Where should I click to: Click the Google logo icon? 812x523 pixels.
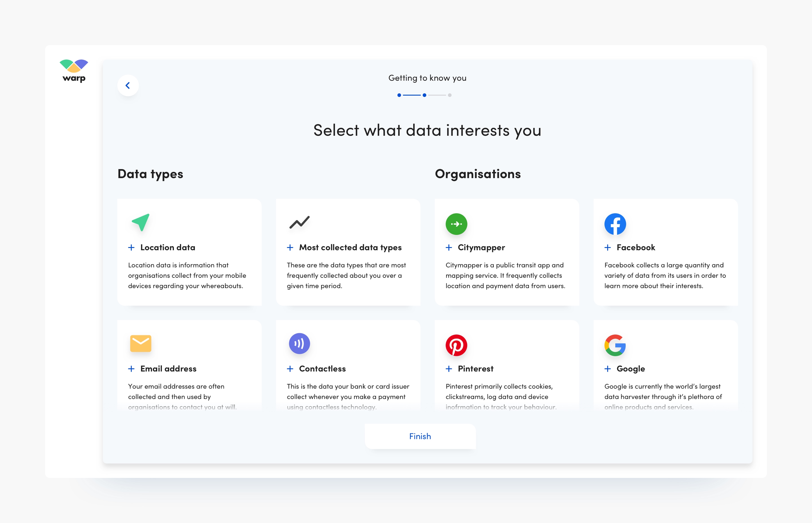pos(615,345)
